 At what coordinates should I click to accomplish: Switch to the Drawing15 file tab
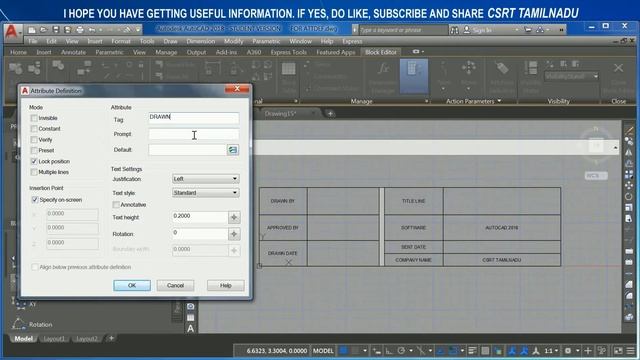pyautogui.click(x=280, y=113)
